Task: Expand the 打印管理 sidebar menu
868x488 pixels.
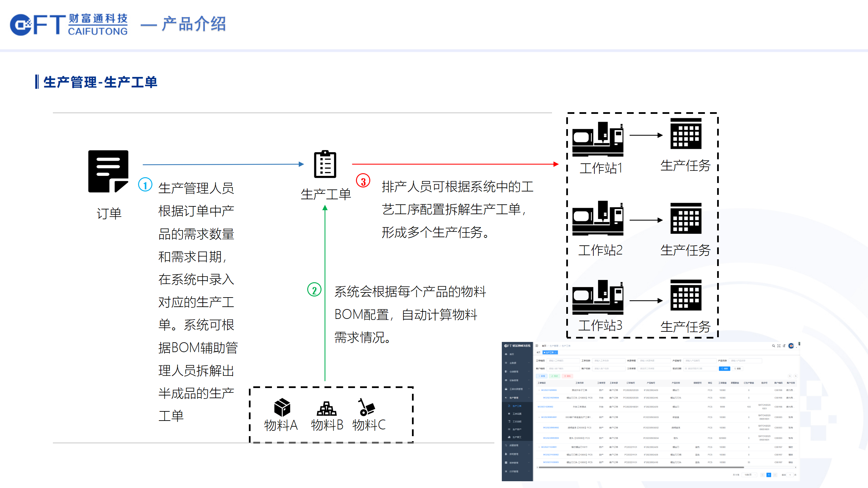Action: (x=517, y=471)
